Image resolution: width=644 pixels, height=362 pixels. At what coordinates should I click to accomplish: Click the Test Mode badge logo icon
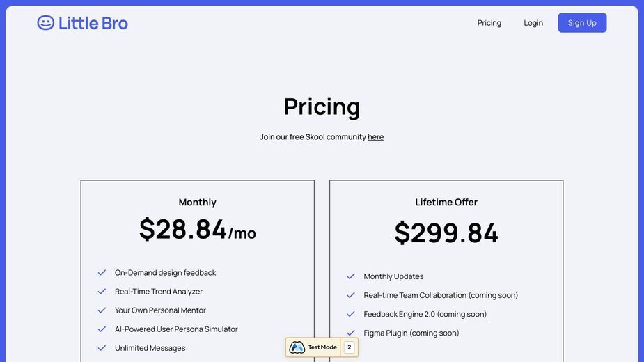[x=297, y=347]
